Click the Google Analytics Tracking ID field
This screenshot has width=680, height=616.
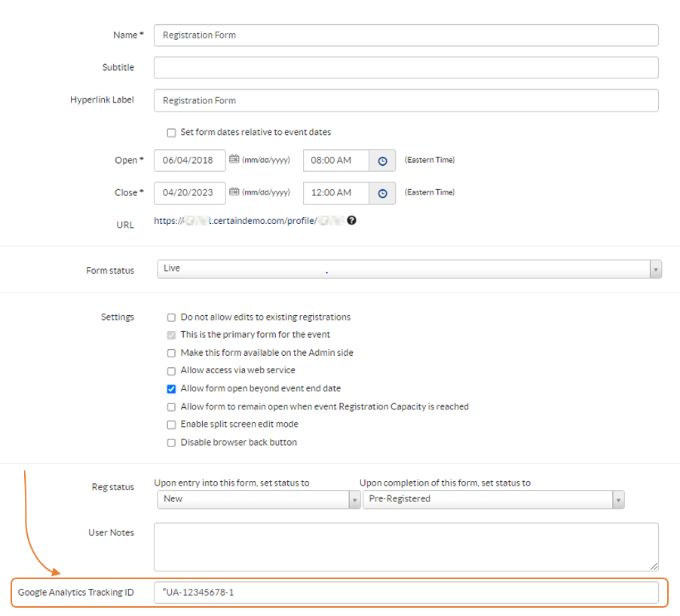(406, 593)
